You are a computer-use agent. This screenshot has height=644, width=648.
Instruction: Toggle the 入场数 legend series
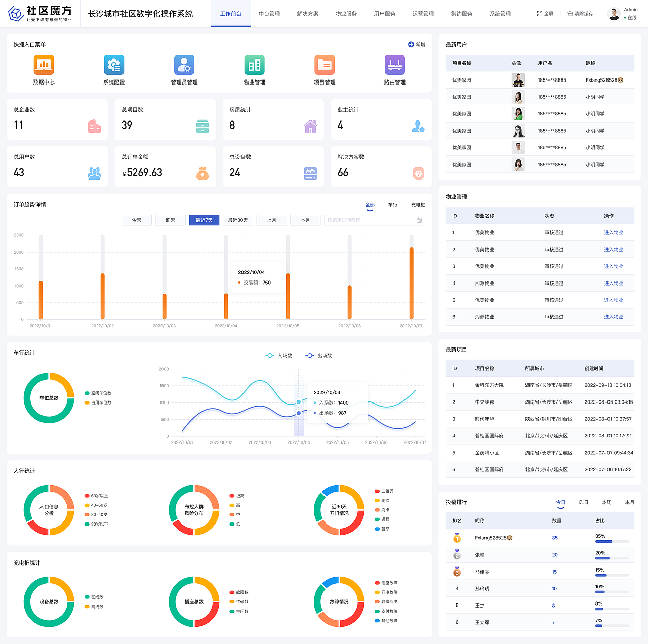279,356
